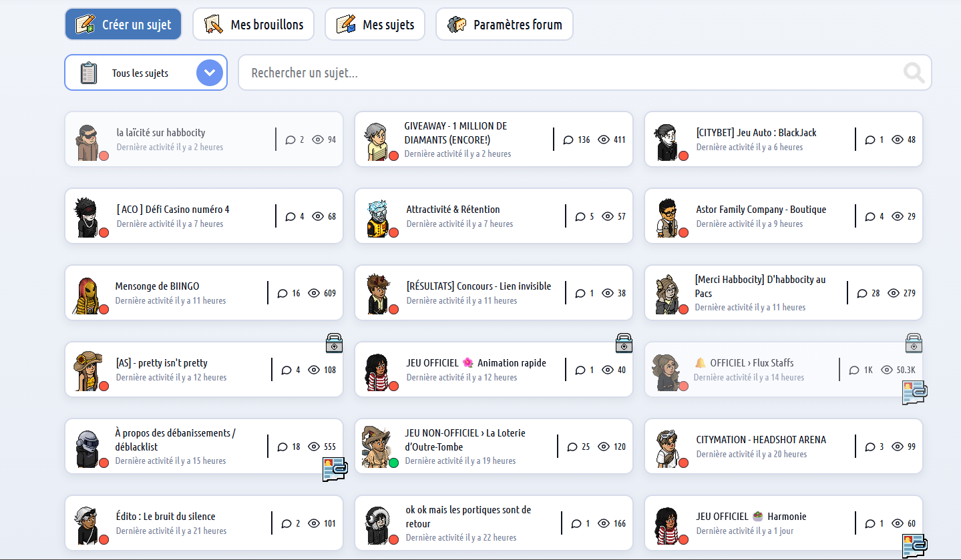The image size is (961, 560).
Task: Open '[ ACO ] Défi Casino numéro 4'
Action: tap(204, 216)
